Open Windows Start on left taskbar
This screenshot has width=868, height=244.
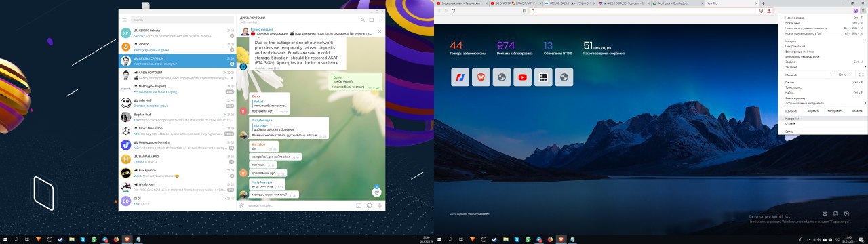tap(5, 239)
